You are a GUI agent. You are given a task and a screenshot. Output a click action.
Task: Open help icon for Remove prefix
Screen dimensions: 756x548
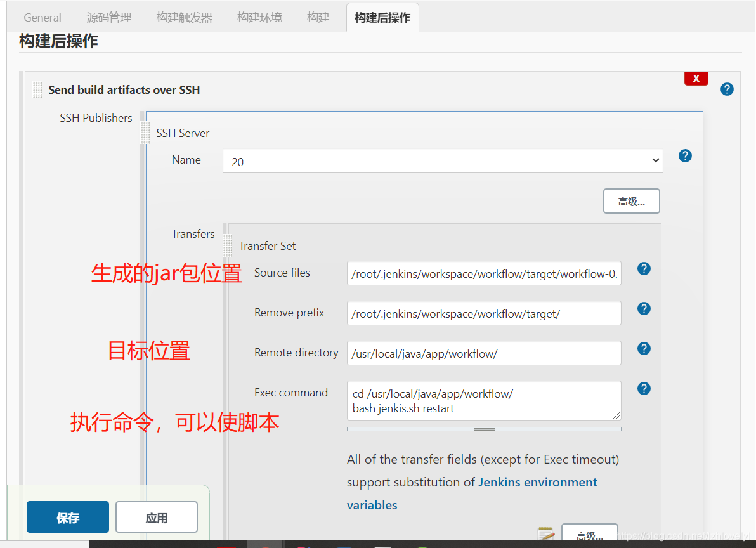click(644, 309)
